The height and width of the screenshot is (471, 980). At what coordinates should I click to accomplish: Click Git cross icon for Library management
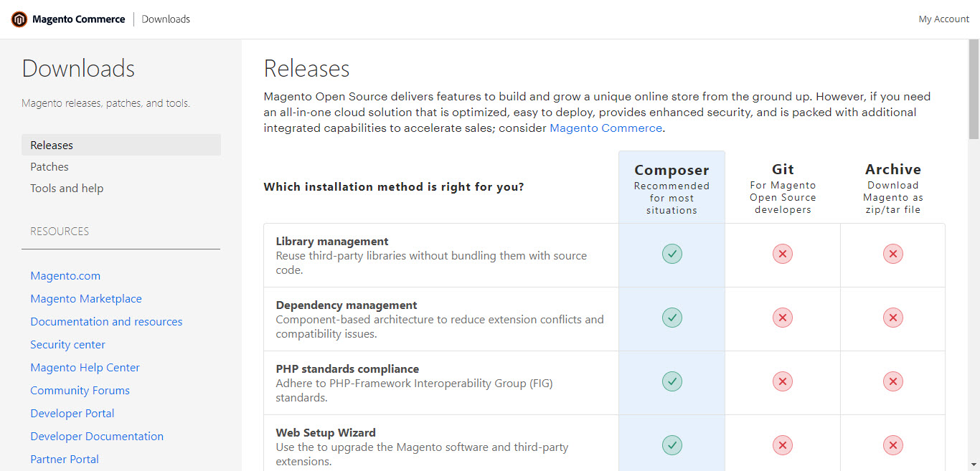(x=783, y=254)
